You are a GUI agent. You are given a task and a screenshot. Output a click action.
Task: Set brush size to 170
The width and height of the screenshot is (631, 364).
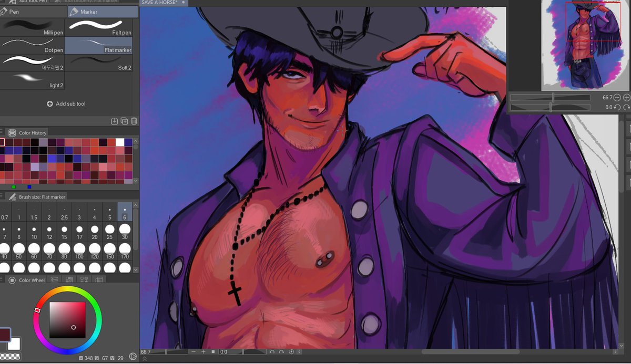(125, 251)
